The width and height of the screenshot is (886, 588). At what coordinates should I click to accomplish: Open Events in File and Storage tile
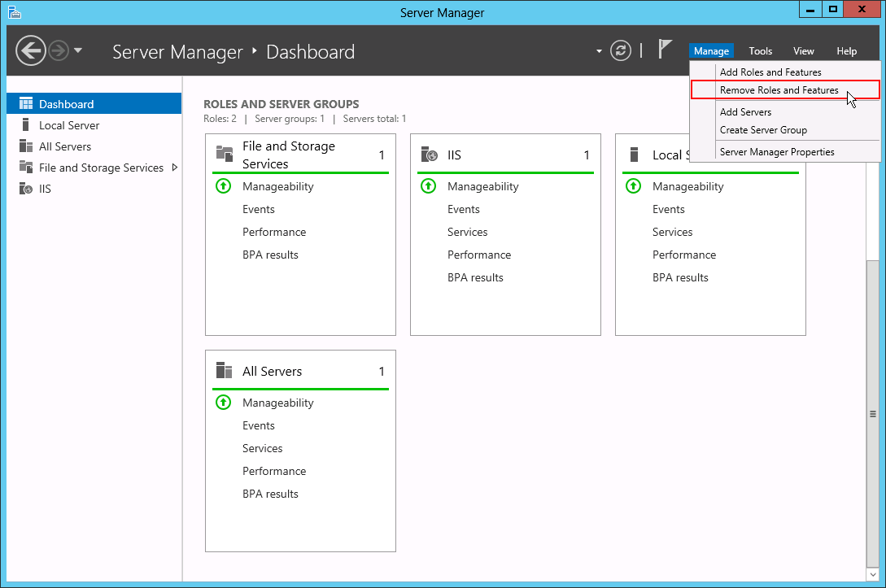click(x=259, y=209)
